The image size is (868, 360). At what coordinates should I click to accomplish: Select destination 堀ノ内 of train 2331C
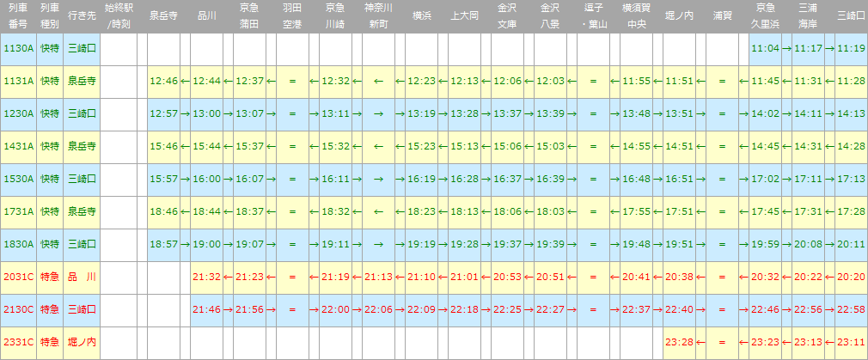[82, 342]
